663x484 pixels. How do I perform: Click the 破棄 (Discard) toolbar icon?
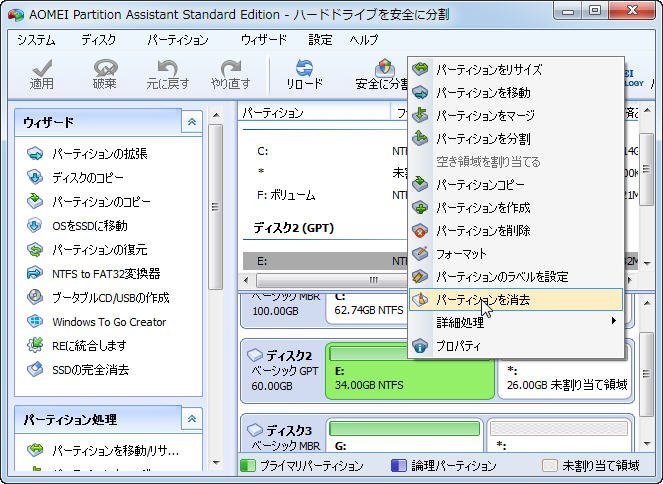click(x=105, y=68)
